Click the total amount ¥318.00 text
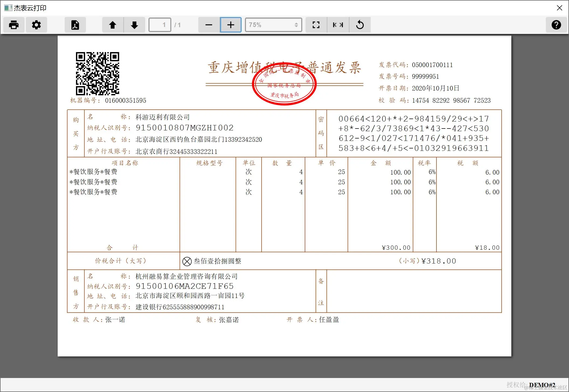 pyautogui.click(x=439, y=261)
